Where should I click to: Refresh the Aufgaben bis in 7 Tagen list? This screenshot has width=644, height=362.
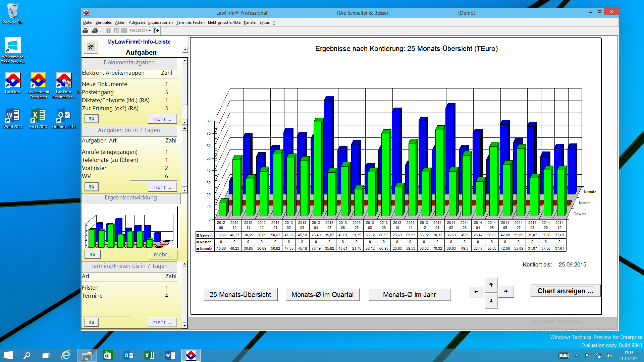point(91,187)
